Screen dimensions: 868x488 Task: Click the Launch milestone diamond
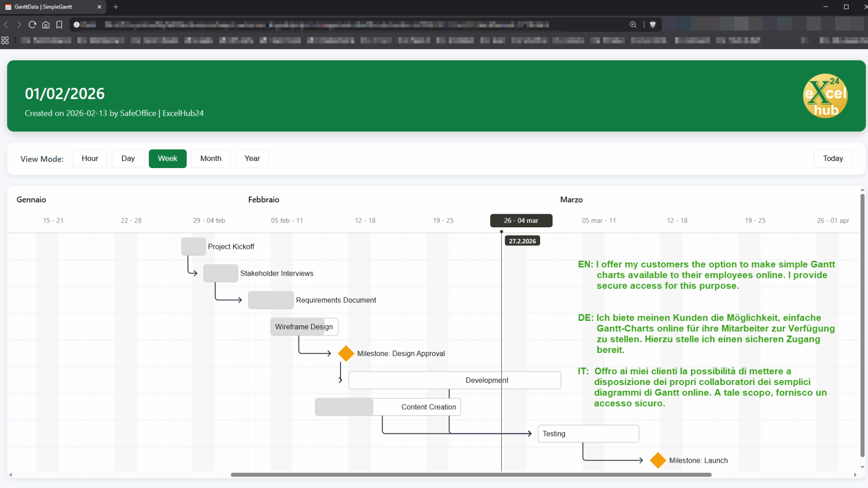pyautogui.click(x=658, y=460)
